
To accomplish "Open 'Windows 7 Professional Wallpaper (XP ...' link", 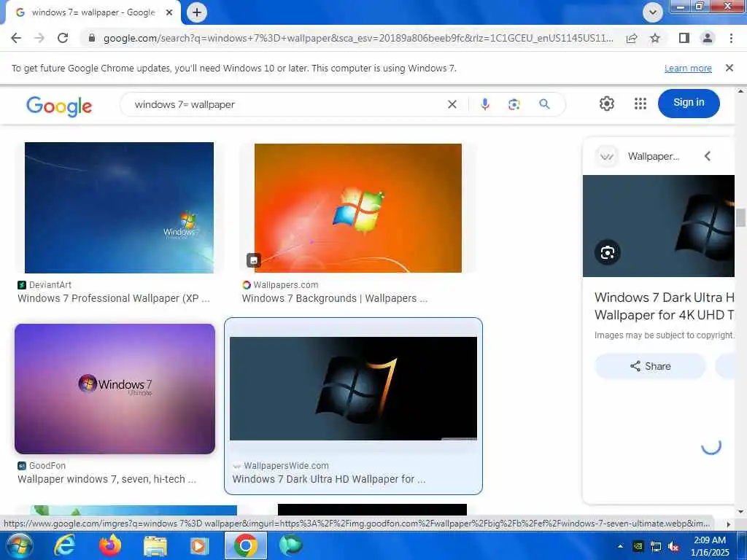I will tap(113, 298).
